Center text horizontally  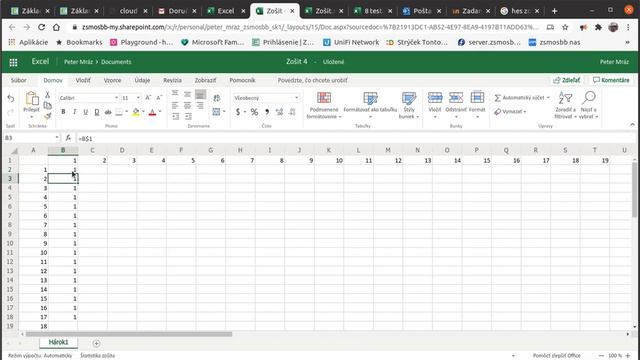coord(187,106)
